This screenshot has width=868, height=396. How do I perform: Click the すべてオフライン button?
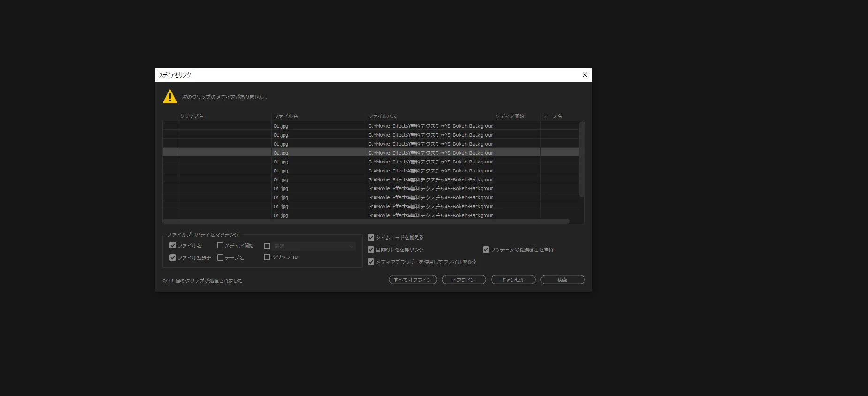click(413, 280)
